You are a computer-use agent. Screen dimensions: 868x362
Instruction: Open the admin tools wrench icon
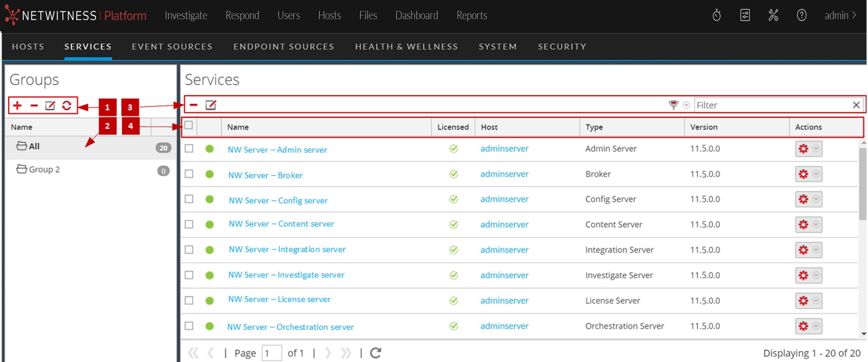click(x=773, y=15)
